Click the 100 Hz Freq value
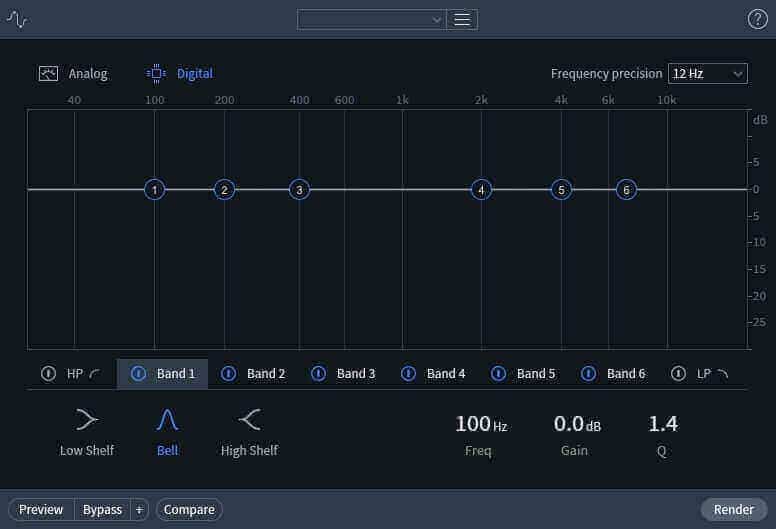 click(x=481, y=424)
